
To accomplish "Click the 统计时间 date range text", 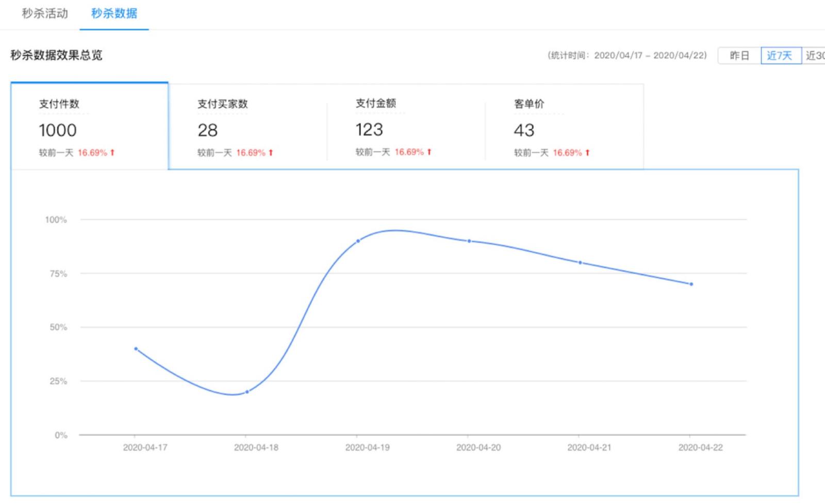I will click(x=627, y=56).
